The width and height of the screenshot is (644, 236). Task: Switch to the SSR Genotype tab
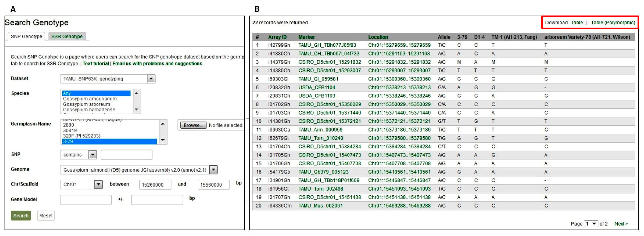point(67,36)
